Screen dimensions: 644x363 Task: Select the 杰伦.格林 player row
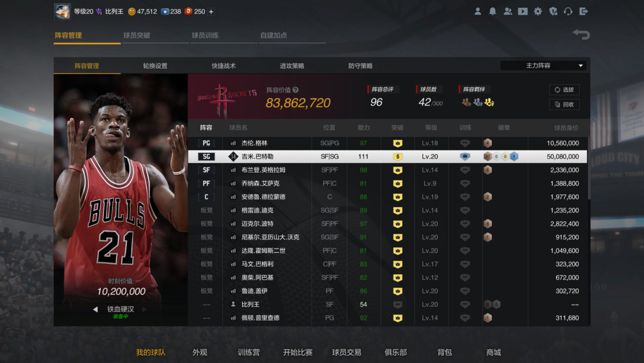(388, 143)
